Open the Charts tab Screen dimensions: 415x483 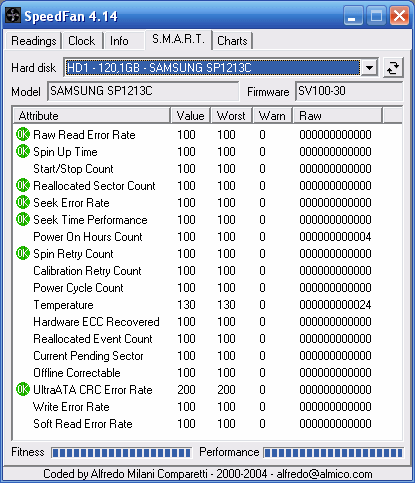coord(232,41)
